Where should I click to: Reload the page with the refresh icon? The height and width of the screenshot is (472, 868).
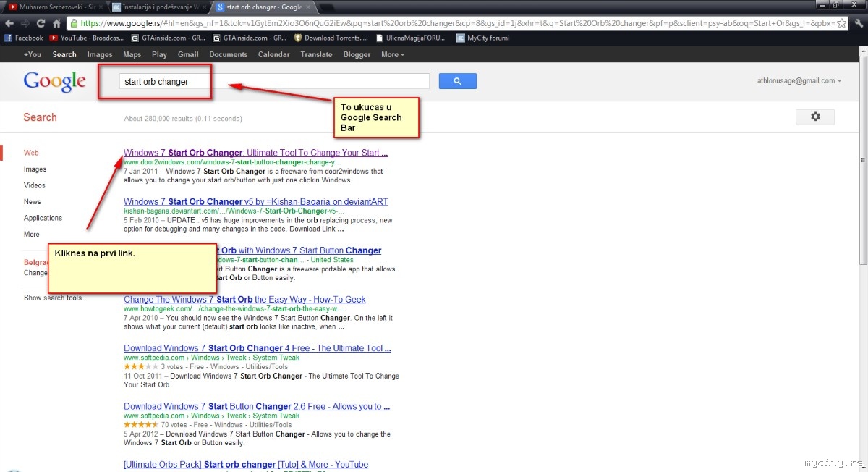coord(41,23)
